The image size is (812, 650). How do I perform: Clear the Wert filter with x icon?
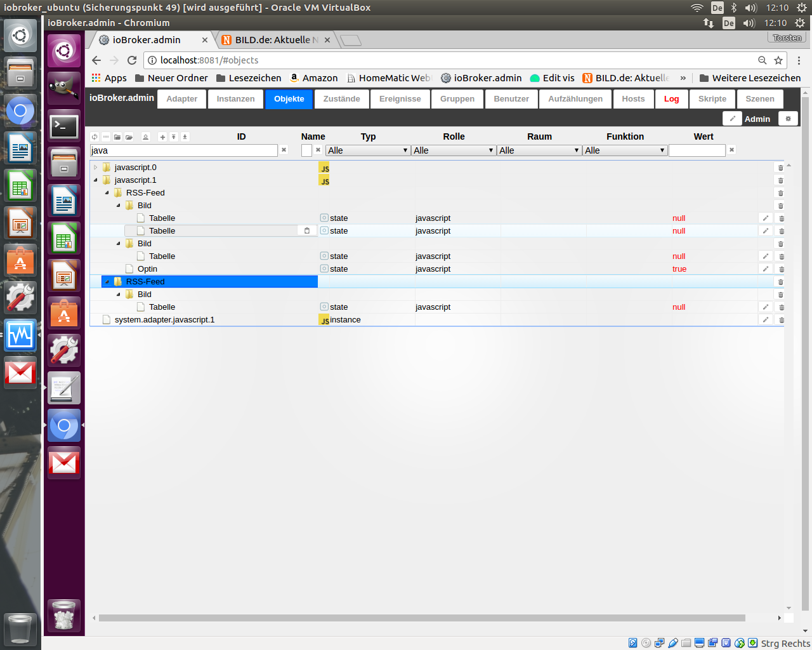pyautogui.click(x=732, y=150)
